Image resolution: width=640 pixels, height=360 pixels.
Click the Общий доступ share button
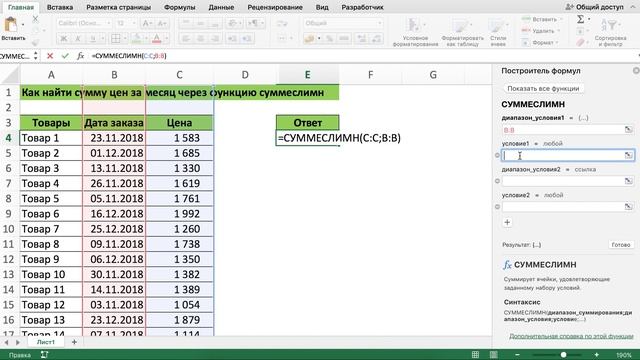595,7
